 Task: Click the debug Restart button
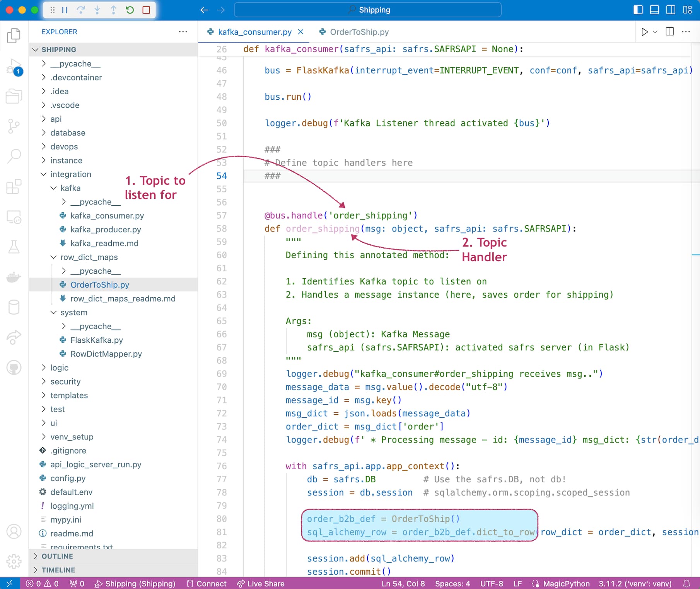point(130,10)
